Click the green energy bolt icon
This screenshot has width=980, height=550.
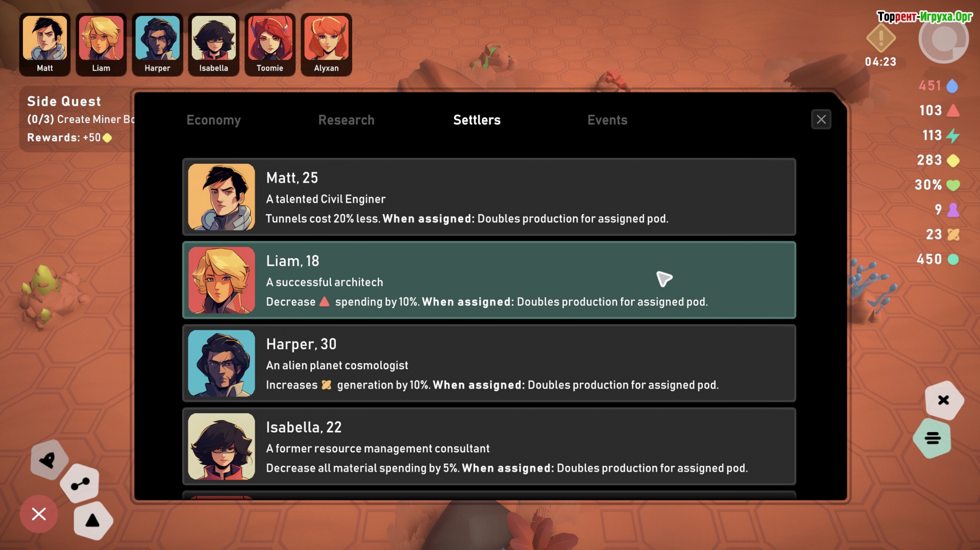tap(952, 136)
